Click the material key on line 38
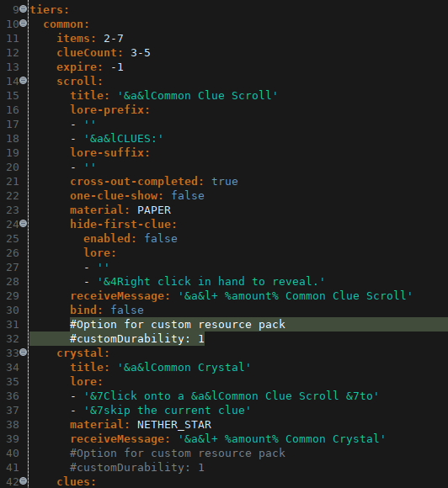Screen dimensions: 448x488 tap(99, 425)
